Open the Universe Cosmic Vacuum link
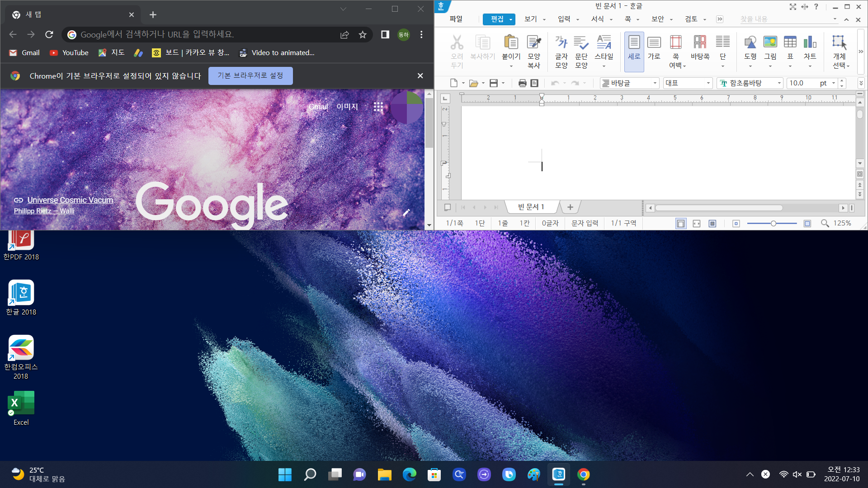 point(70,200)
